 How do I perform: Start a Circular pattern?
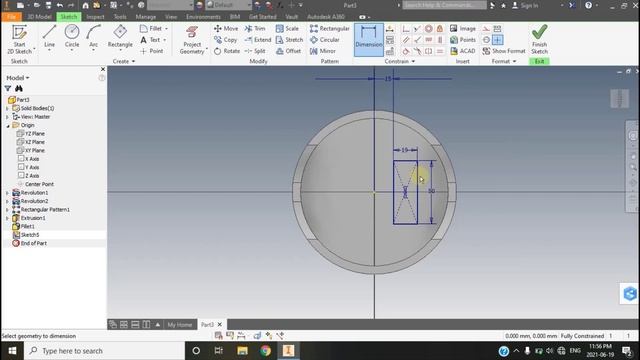click(324, 40)
